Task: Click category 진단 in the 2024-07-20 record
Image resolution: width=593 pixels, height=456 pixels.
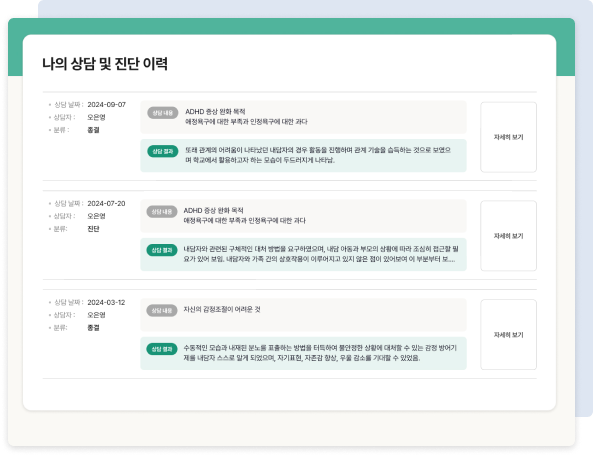Action: click(93, 229)
